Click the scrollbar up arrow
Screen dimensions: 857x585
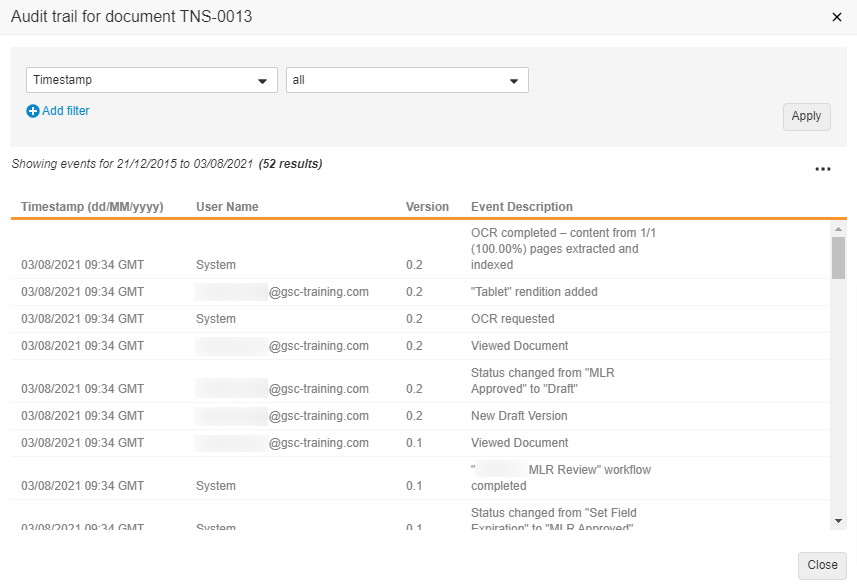click(838, 229)
